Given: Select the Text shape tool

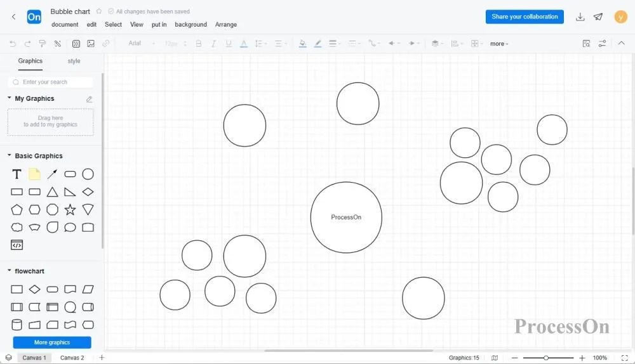Looking at the screenshot, I should click(17, 174).
